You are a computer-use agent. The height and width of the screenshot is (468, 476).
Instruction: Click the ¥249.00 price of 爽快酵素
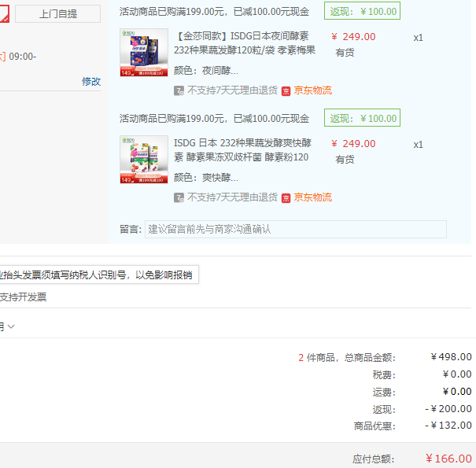coord(353,144)
